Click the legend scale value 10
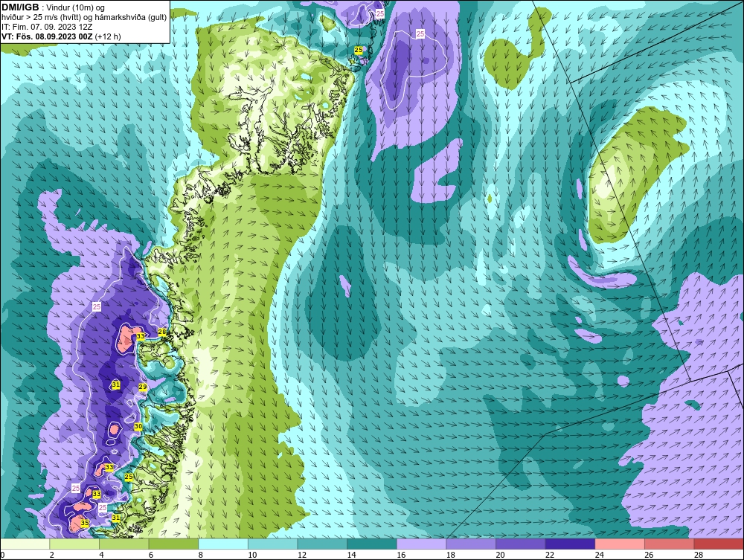Screen dimensions: 744x560 click(252, 555)
